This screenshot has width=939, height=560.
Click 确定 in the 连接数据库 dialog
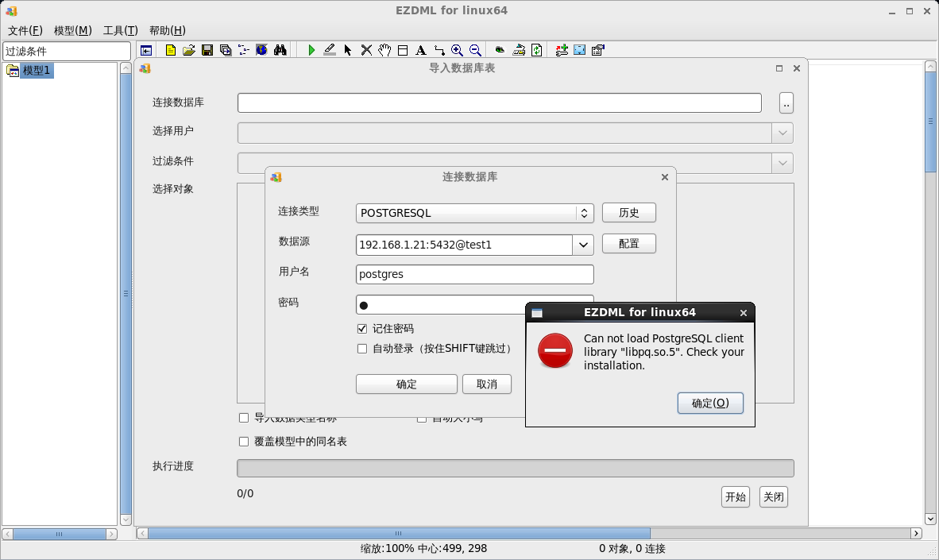[407, 384]
